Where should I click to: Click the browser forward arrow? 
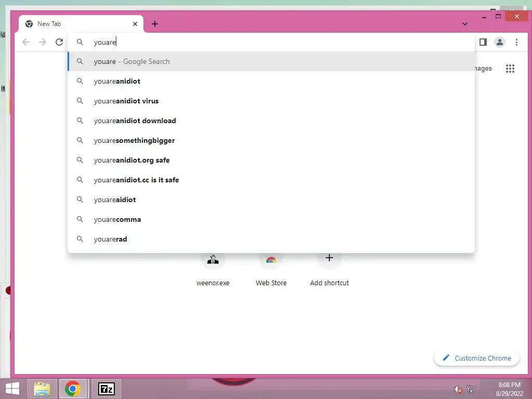[x=43, y=42]
